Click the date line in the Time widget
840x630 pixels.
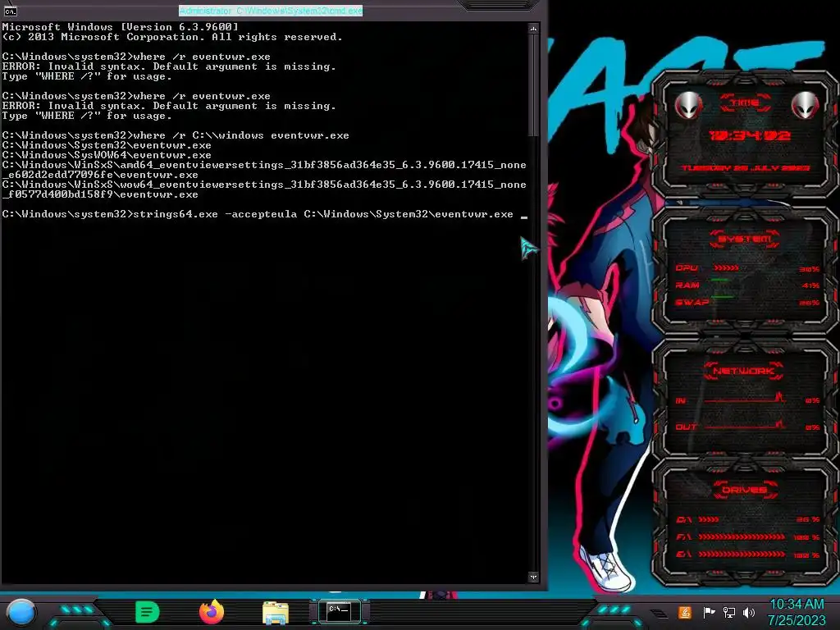pyautogui.click(x=745, y=167)
